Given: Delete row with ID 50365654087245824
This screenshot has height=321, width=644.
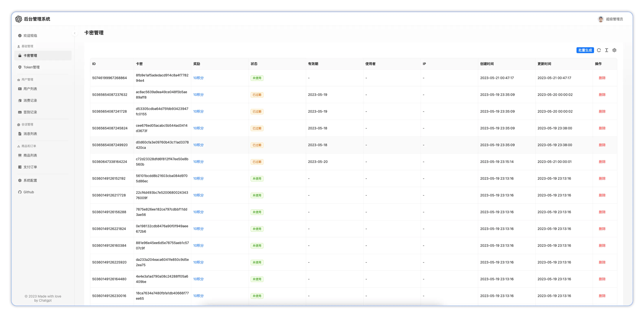Looking at the screenshot, I should point(602,128).
